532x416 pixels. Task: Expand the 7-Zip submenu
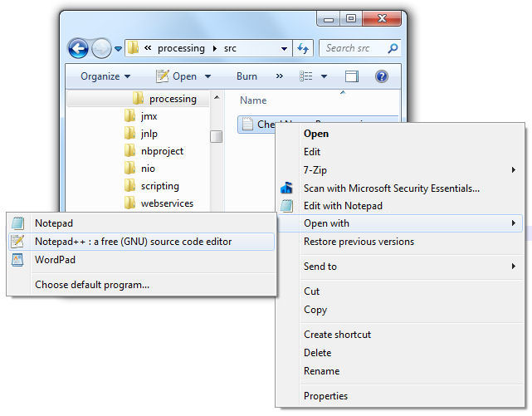click(400, 170)
